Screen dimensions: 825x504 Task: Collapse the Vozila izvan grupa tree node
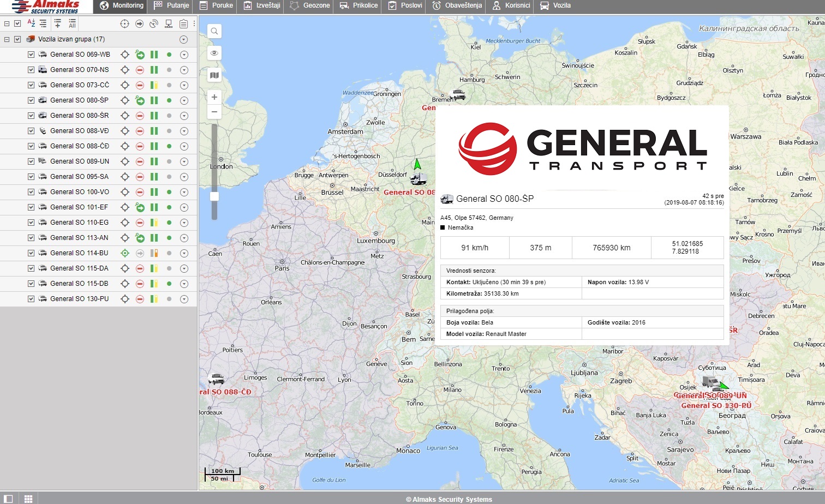click(7, 39)
